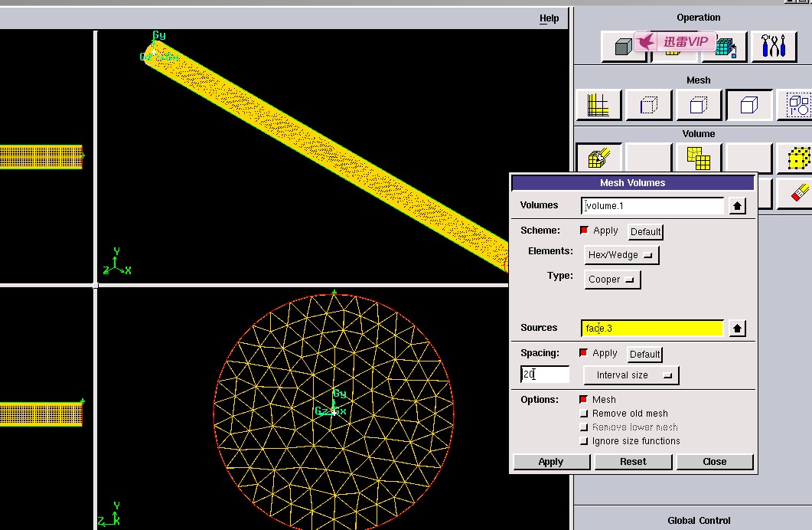Open the Help menu

[549, 18]
